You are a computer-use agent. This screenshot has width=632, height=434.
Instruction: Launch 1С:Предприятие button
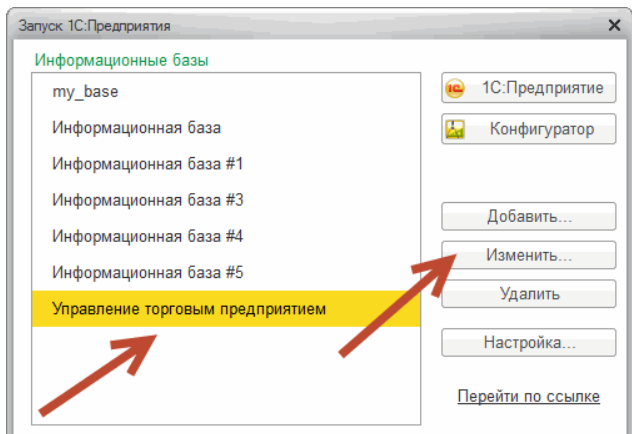click(528, 88)
